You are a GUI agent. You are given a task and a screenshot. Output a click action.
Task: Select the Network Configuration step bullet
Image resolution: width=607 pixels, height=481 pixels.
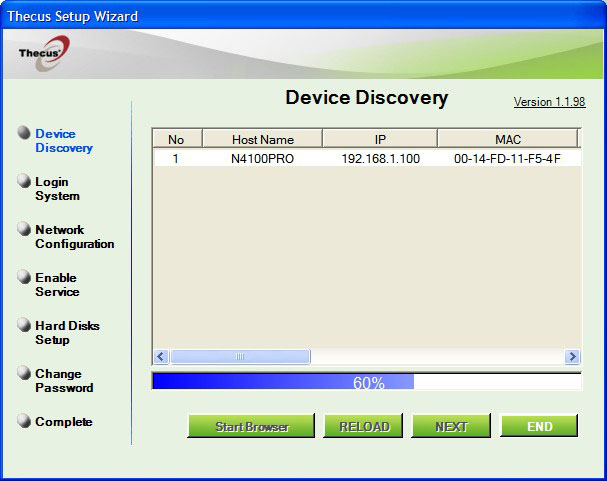click(x=24, y=229)
